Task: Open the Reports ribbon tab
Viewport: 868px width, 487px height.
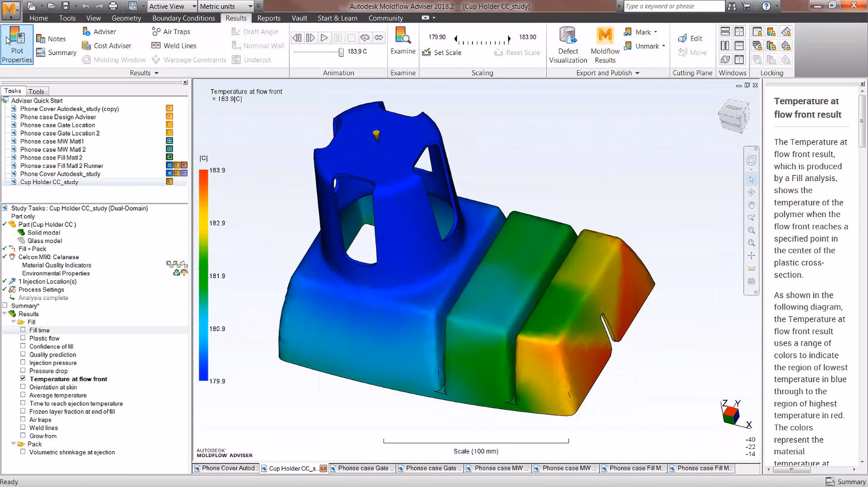Action: [269, 18]
